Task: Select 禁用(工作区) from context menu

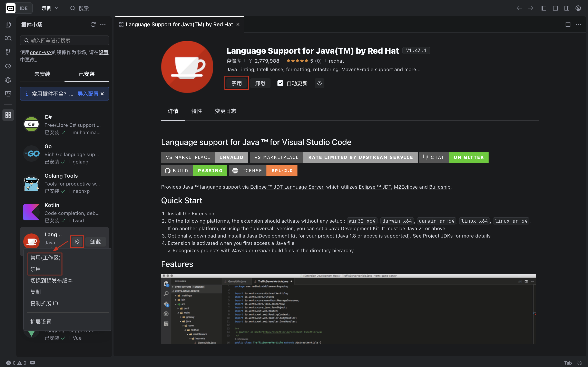Action: tap(45, 258)
